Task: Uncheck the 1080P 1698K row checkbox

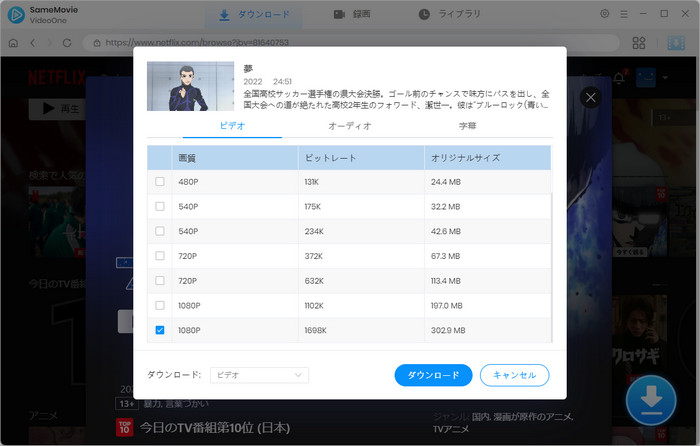Action: [x=160, y=330]
